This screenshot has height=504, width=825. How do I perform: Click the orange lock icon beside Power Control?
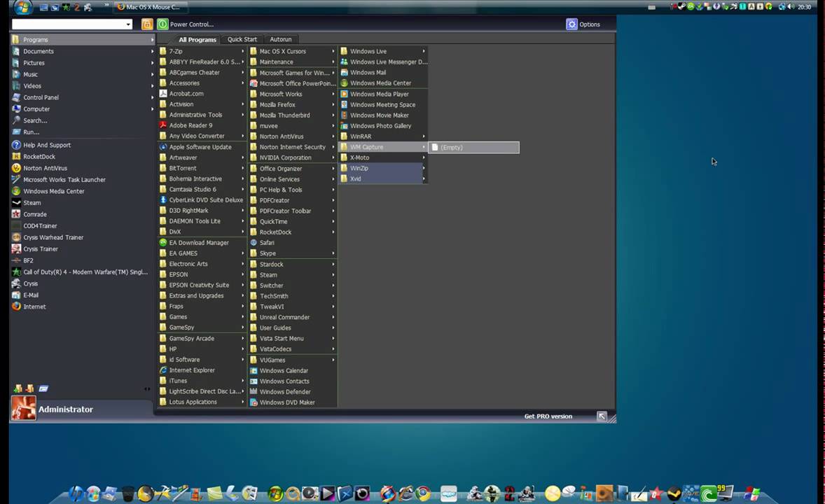click(147, 24)
